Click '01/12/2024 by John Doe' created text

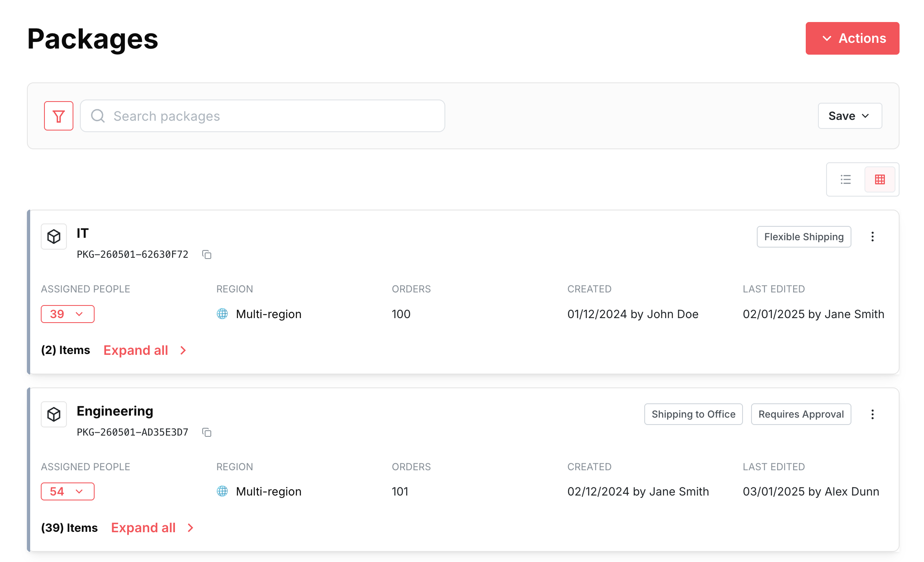click(x=633, y=314)
